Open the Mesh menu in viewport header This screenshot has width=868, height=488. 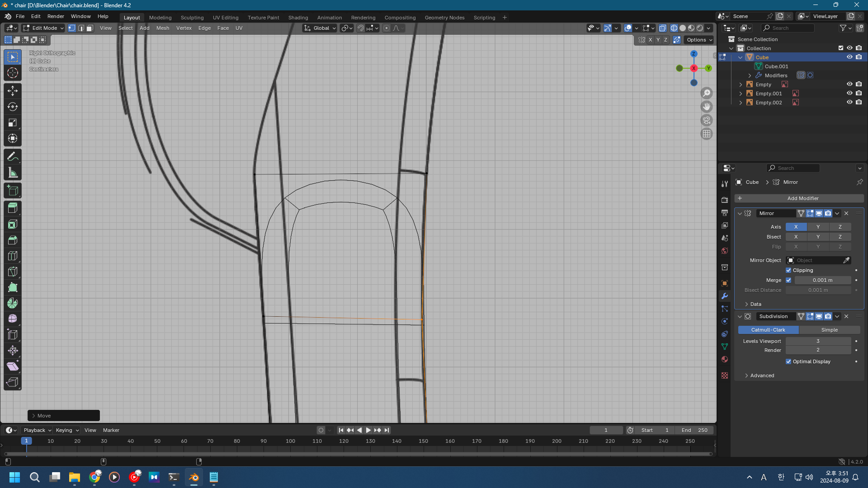pos(163,28)
